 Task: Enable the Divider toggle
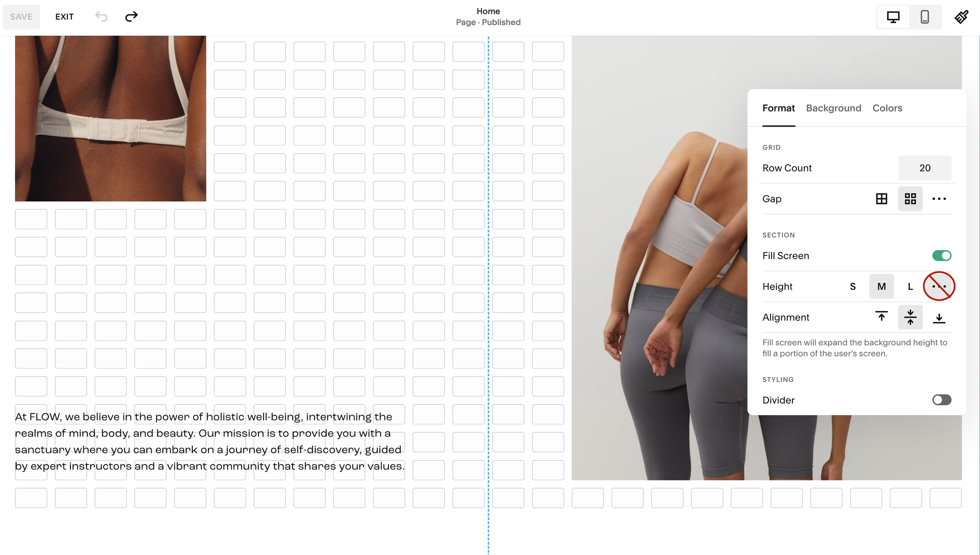942,400
